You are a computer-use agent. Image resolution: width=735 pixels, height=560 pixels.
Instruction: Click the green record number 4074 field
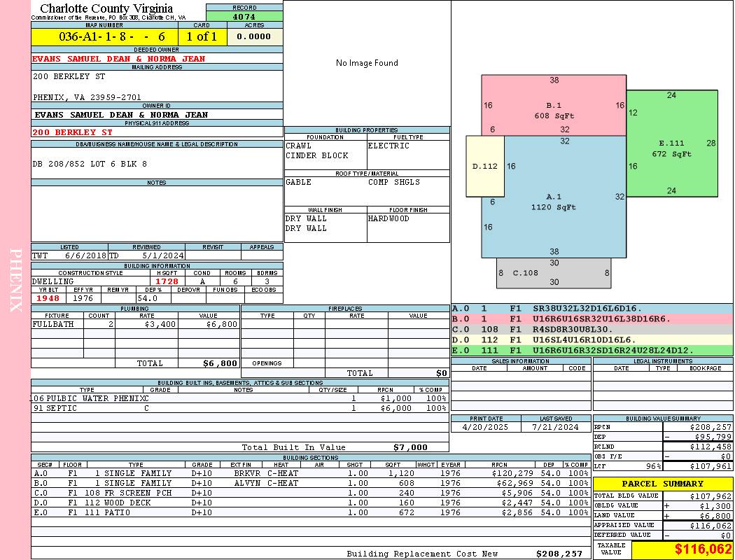(244, 16)
